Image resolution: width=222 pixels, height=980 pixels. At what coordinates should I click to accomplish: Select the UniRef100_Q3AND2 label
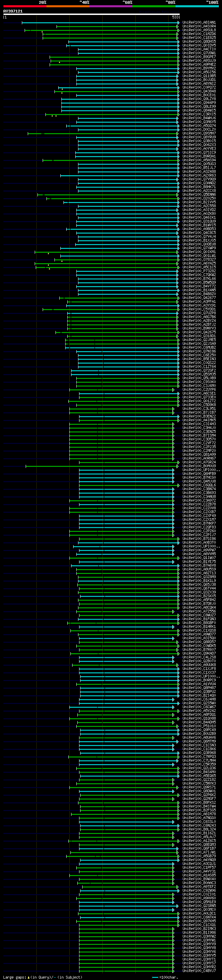pyautogui.click(x=199, y=183)
